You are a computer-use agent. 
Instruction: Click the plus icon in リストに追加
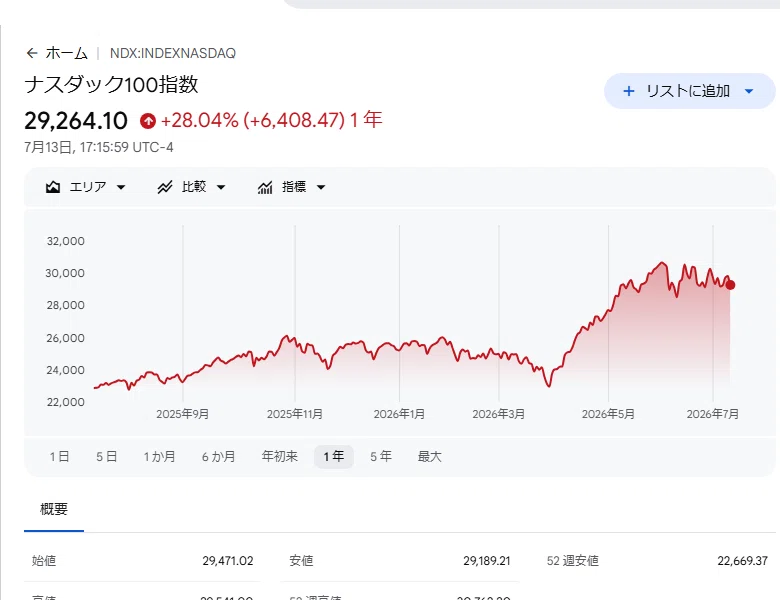point(629,91)
